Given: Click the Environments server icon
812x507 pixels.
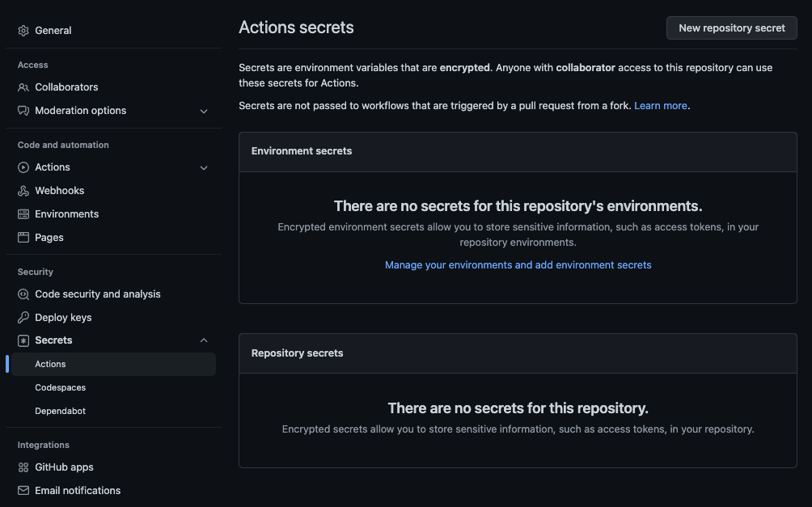Looking at the screenshot, I should coord(23,214).
